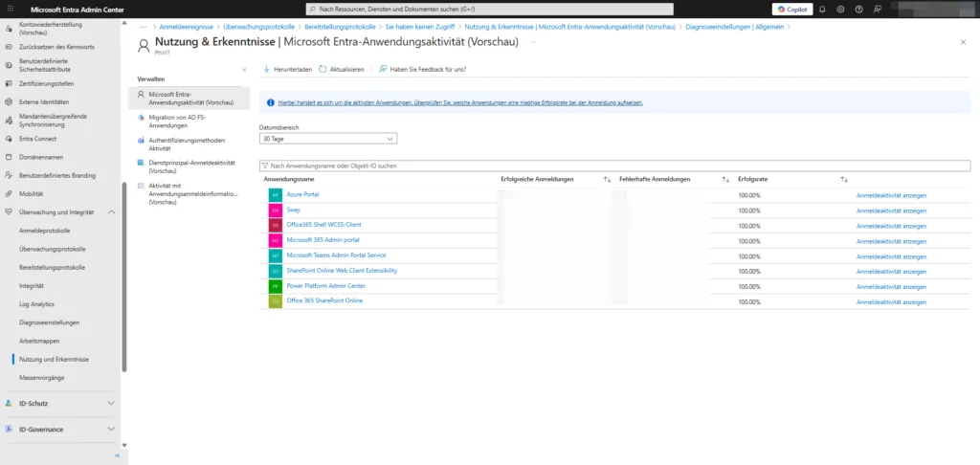Click the help question mark icon

click(x=858, y=9)
